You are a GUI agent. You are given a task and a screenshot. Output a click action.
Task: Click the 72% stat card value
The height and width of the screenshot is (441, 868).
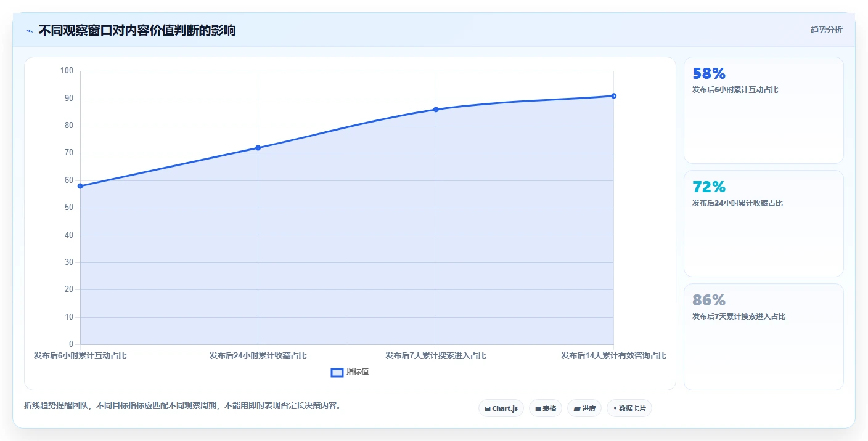[x=709, y=187]
